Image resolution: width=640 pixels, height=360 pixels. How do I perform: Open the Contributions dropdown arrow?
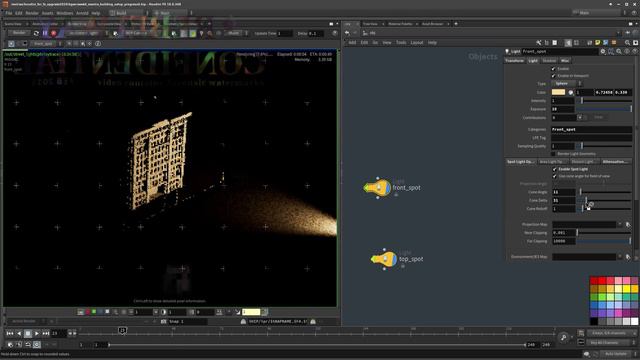click(x=580, y=118)
